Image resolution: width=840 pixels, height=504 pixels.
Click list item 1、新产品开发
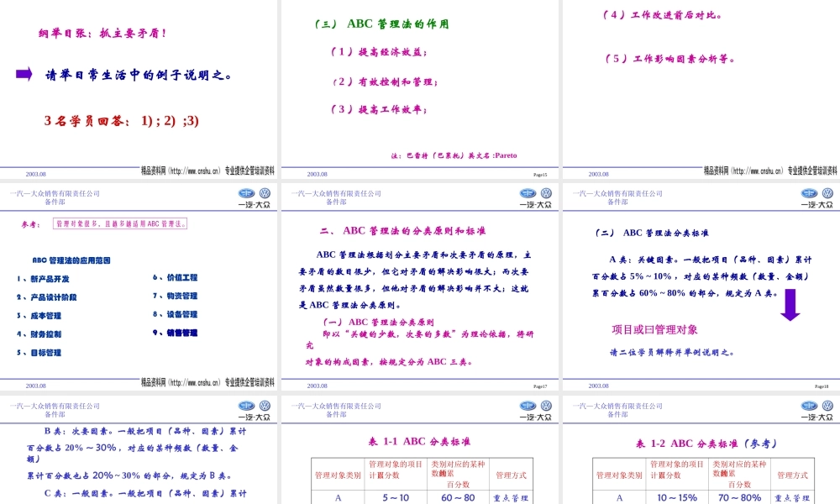[x=43, y=279]
